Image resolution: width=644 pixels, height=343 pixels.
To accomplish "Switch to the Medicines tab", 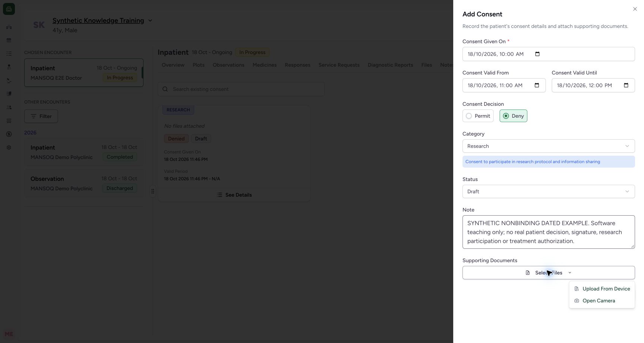I will tap(265, 65).
